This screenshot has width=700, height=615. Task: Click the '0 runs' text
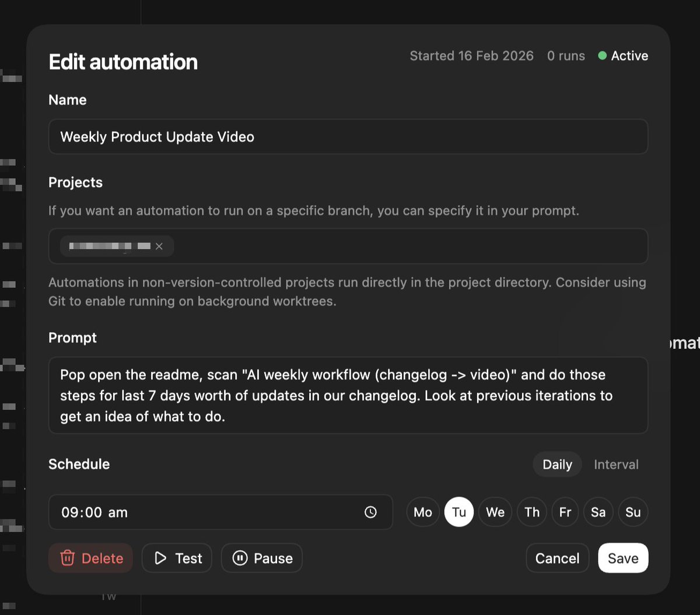tap(566, 56)
